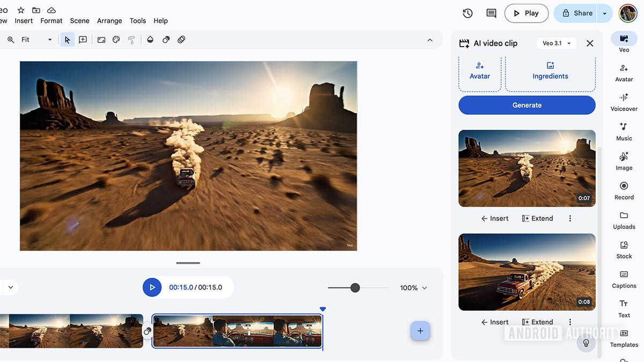Select the 0:08 red truck clip thumbnail
Screen dimensions: 644x362
pos(527,272)
